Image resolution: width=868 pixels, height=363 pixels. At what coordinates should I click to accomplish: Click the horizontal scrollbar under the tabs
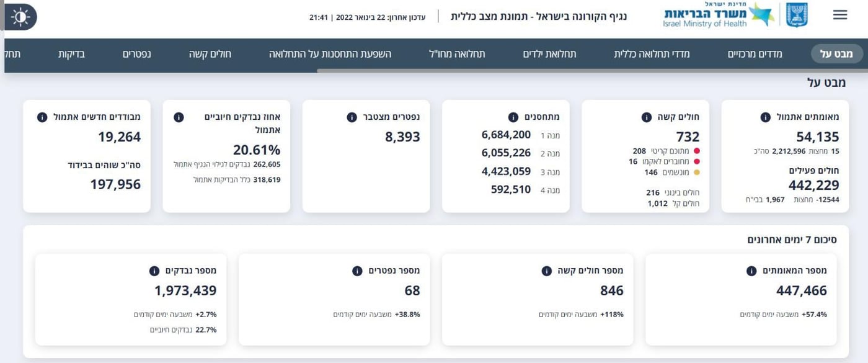point(558,70)
